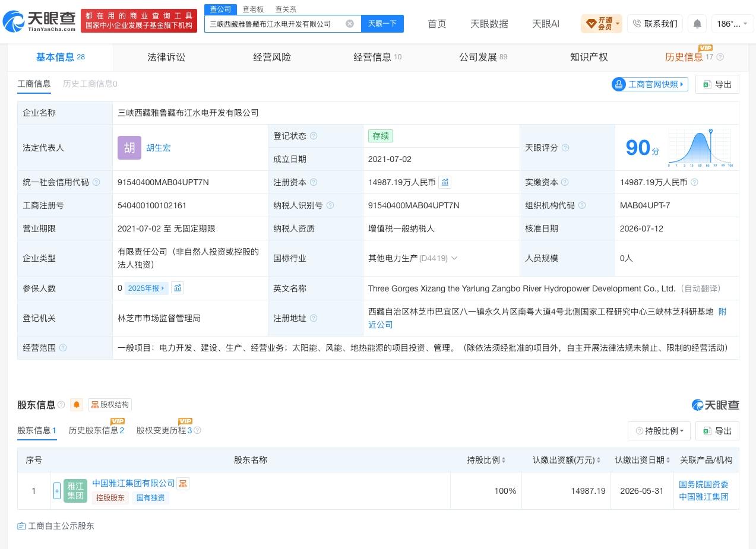This screenshot has height=549, width=756.
Task: Switch to 查老板 search mode
Action: [x=253, y=9]
